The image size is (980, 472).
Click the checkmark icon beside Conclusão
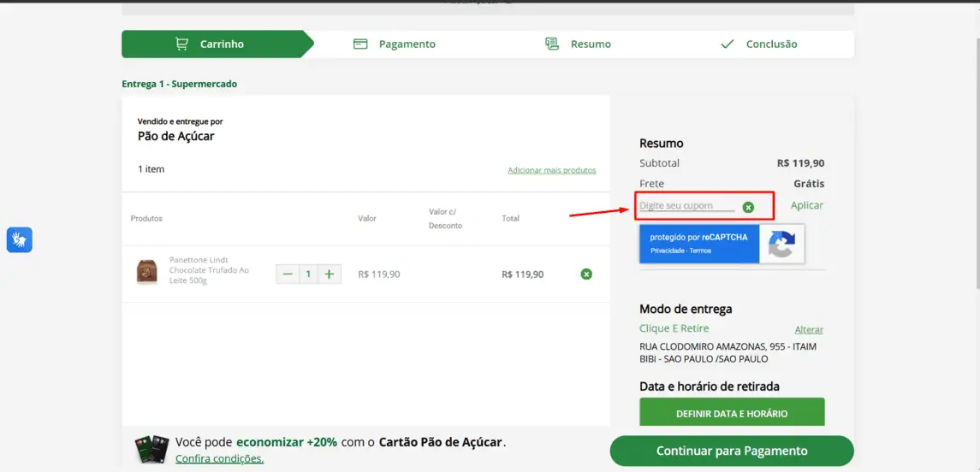tap(727, 44)
